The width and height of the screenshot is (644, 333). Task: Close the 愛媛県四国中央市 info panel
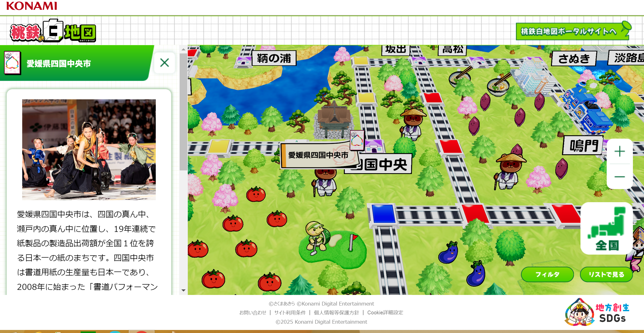164,63
